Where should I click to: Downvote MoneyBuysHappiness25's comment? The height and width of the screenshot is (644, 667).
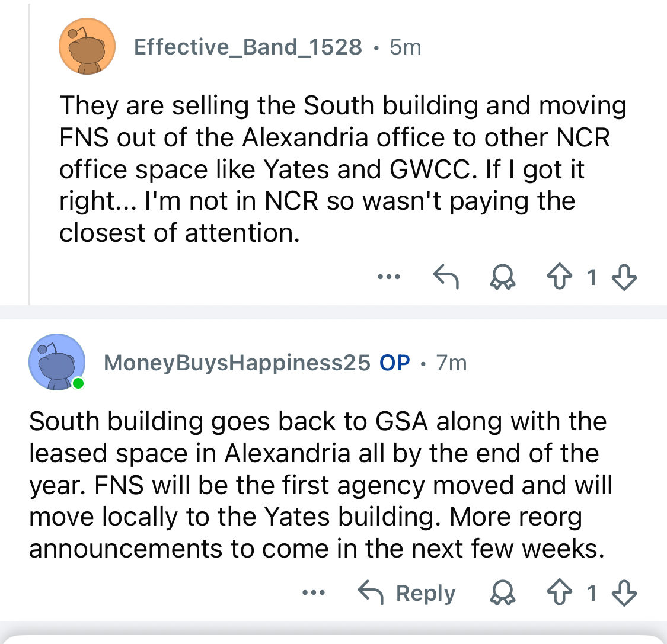(x=624, y=592)
